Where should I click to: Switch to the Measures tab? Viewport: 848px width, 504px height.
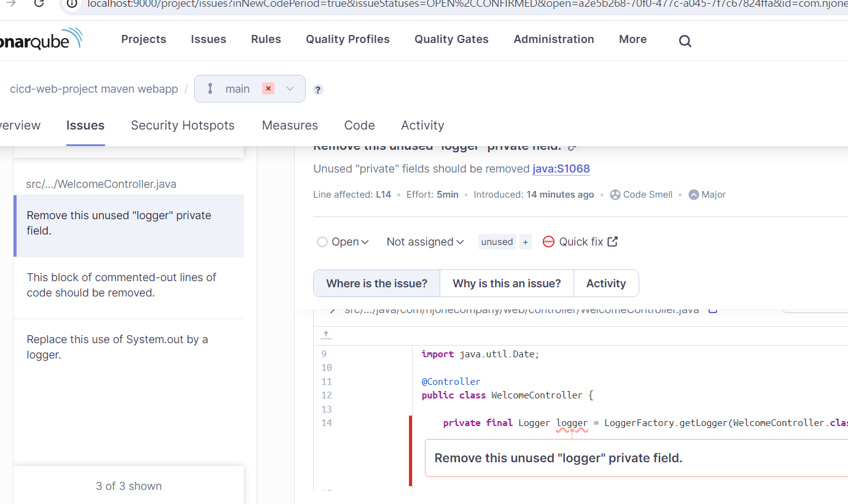(x=290, y=125)
